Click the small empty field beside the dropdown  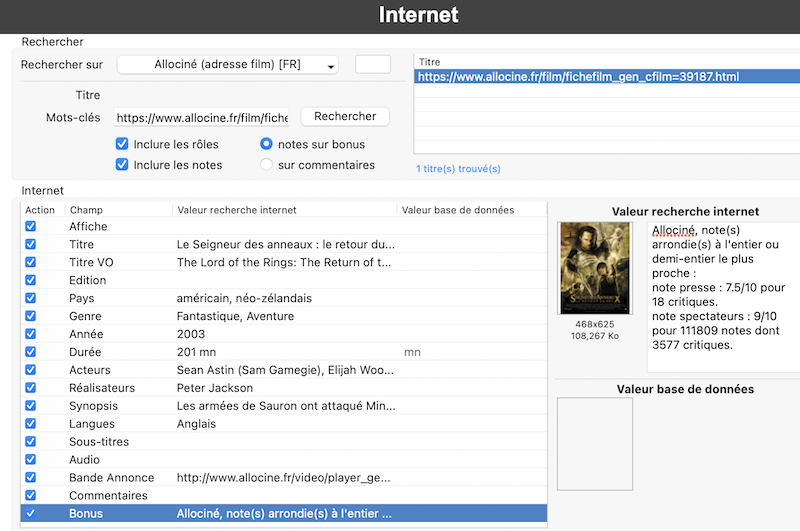click(x=373, y=65)
